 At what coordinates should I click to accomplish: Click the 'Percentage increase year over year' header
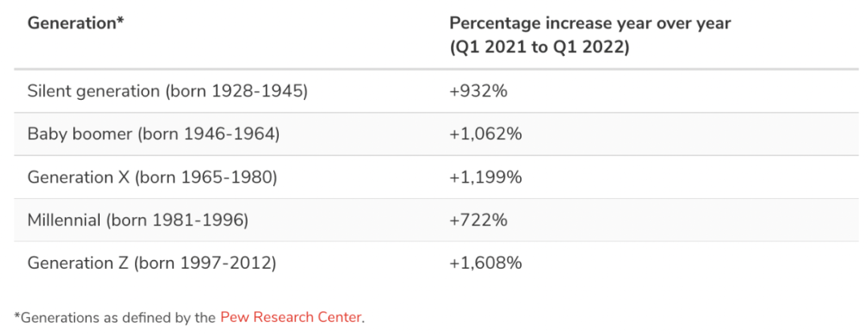click(590, 23)
